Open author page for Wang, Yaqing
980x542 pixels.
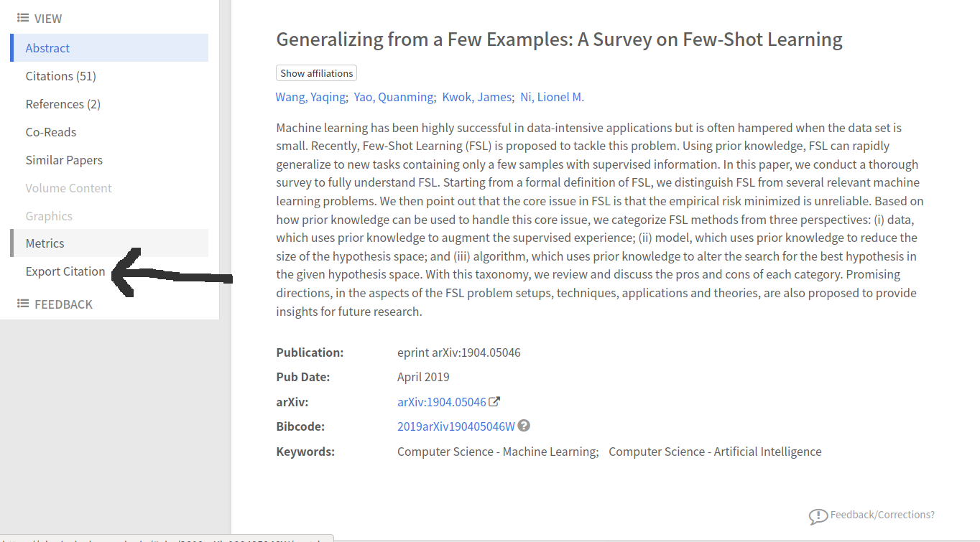click(310, 96)
